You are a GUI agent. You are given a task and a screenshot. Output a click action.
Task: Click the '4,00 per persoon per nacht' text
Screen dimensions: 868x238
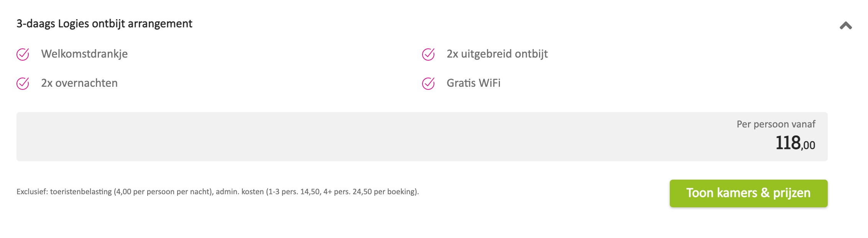(x=163, y=192)
